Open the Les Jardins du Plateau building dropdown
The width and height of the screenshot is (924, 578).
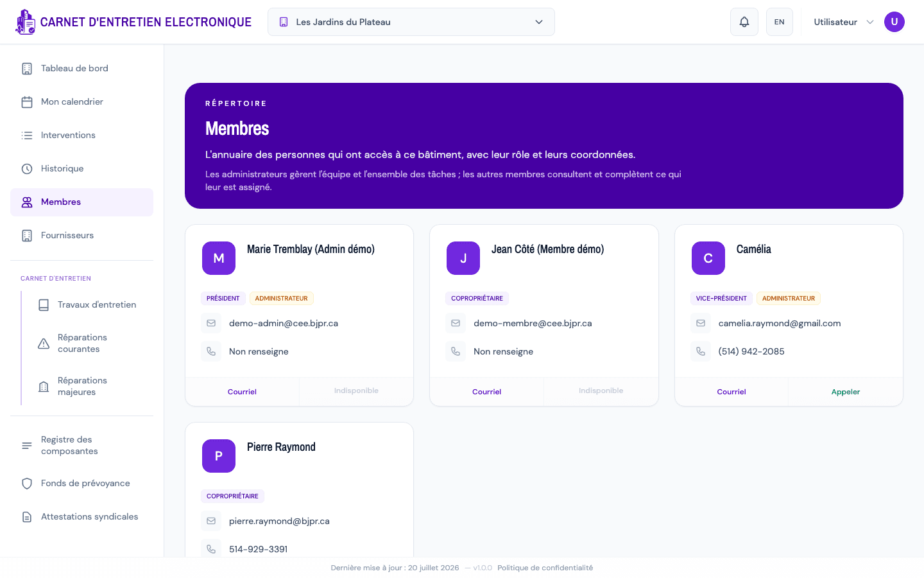coord(411,22)
